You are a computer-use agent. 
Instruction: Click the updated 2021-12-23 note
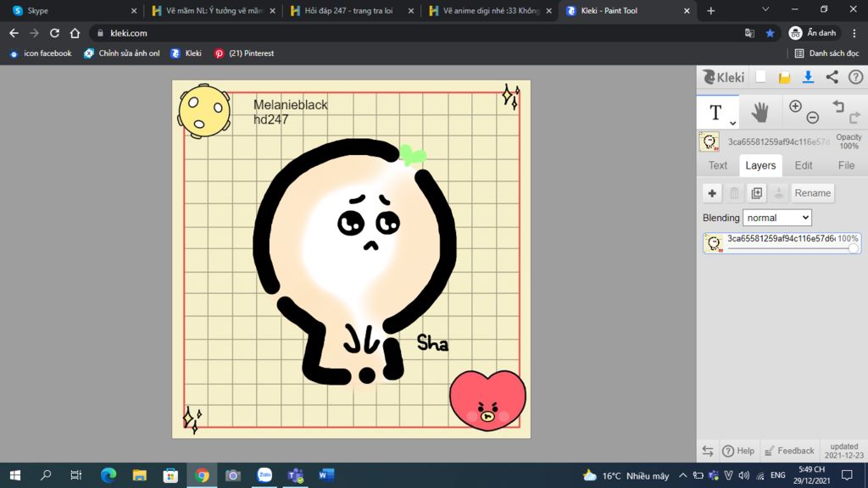point(843,451)
